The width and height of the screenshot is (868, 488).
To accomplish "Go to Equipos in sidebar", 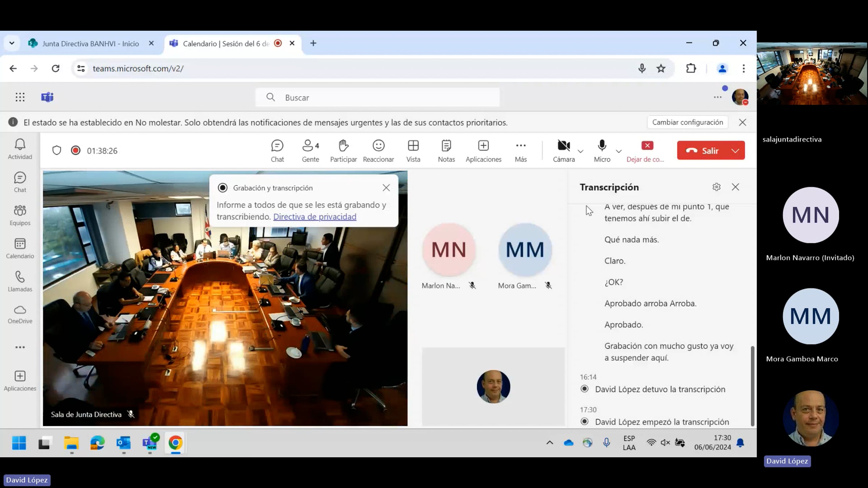I will (20, 215).
